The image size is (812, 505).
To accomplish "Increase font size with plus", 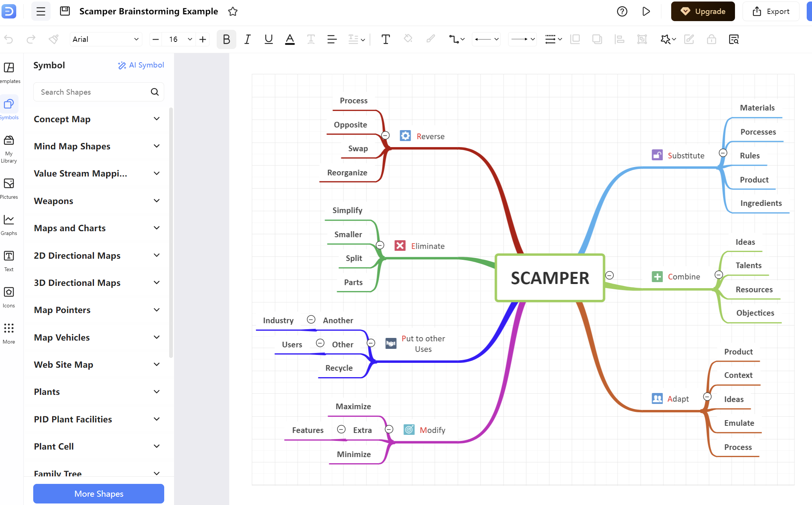I will click(203, 39).
